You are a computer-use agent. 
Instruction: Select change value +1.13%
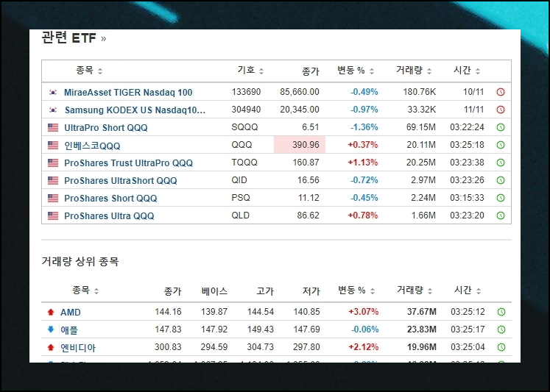363,163
